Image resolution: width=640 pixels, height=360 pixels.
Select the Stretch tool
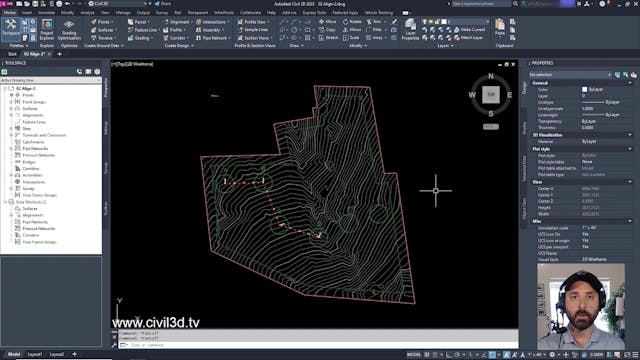tap(328, 38)
